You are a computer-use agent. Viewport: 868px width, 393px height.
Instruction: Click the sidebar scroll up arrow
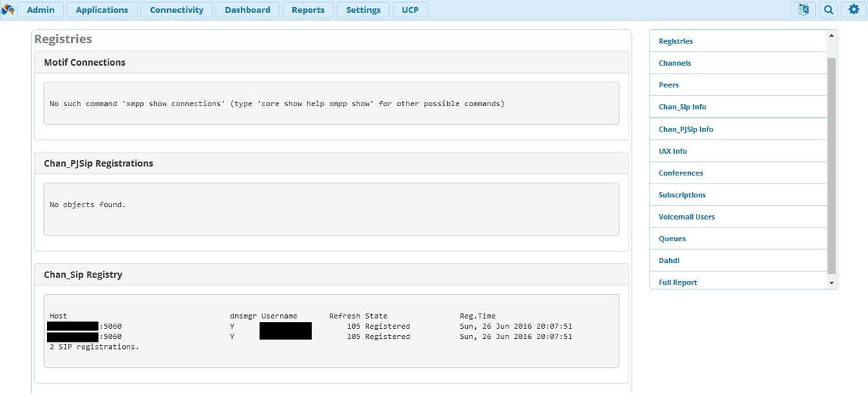click(x=831, y=35)
